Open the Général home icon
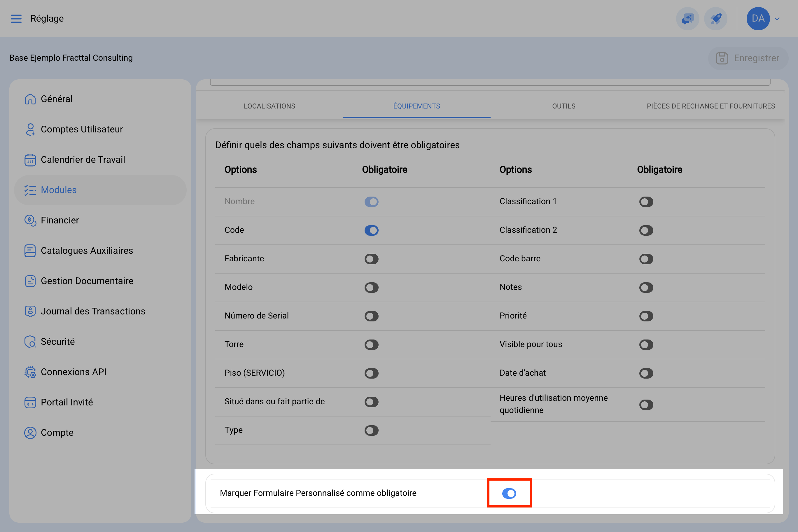The height and width of the screenshot is (532, 798). [30, 99]
